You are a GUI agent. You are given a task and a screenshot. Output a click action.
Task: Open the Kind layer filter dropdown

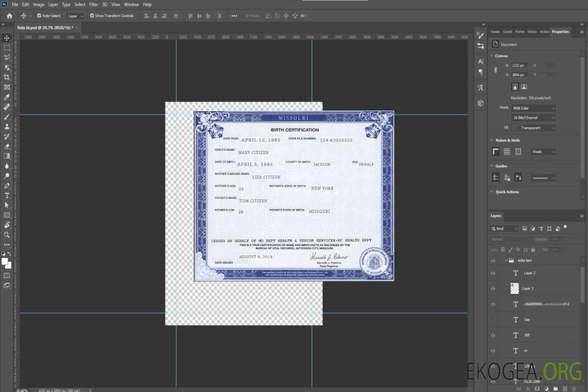(504, 229)
